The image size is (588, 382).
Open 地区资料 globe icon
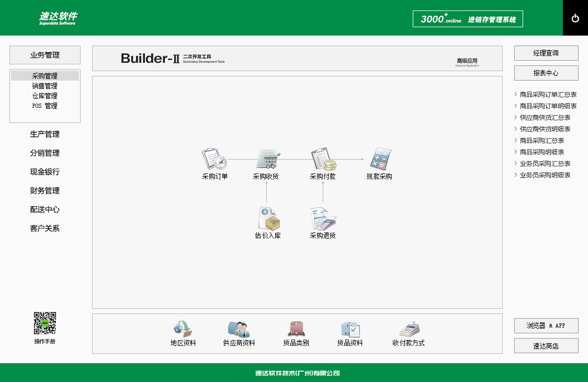(183, 329)
